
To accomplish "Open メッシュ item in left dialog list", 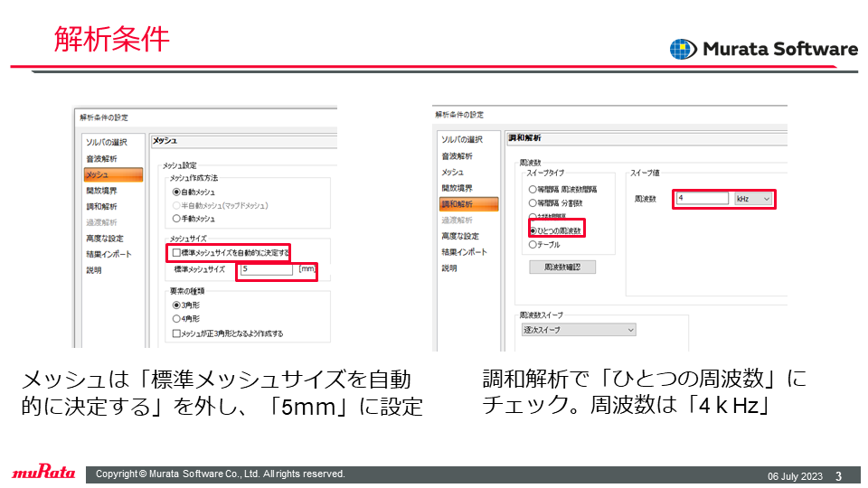I will [x=113, y=174].
